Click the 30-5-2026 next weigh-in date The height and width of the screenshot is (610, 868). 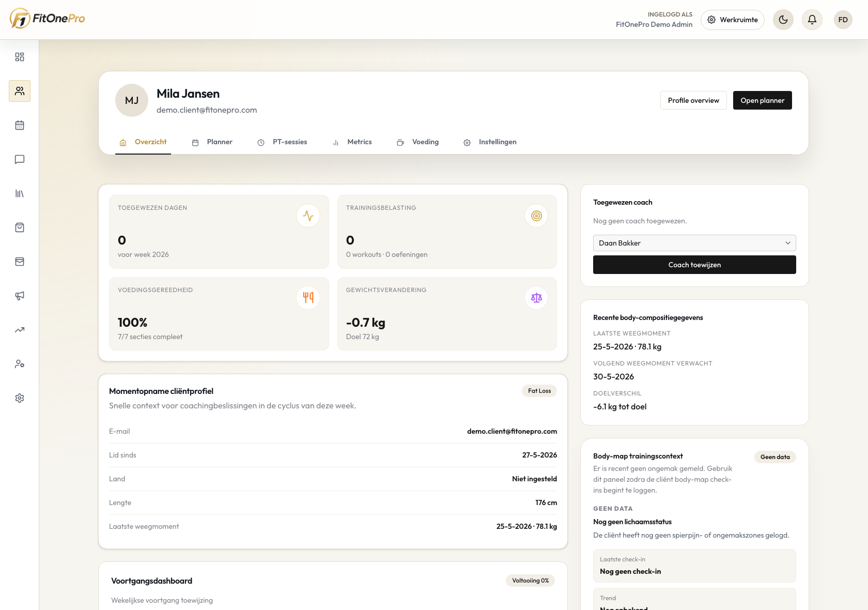(x=613, y=377)
